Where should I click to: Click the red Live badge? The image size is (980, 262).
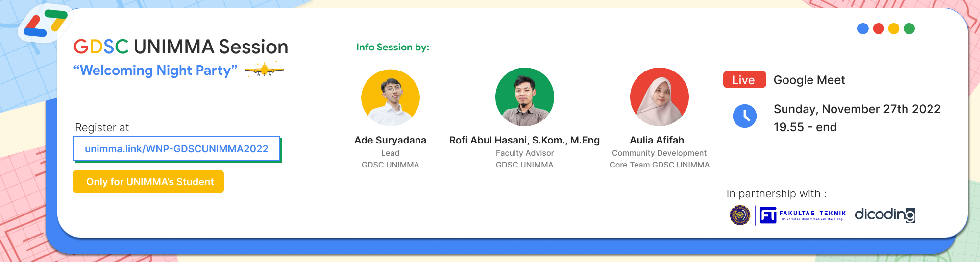point(744,80)
